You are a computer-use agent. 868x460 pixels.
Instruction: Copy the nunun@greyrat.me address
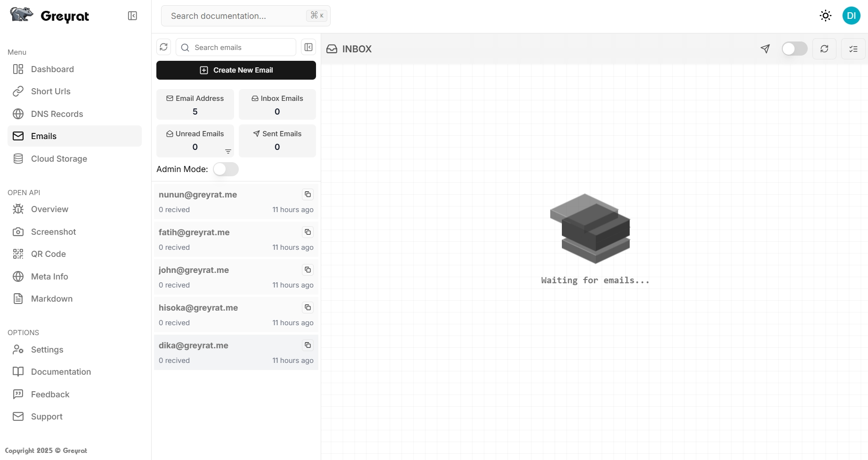[x=308, y=195]
